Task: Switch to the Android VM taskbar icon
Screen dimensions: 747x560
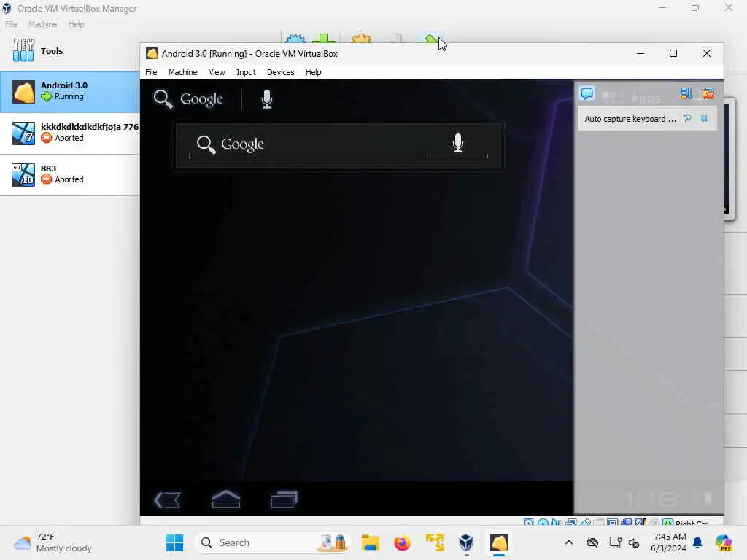Action: click(x=499, y=542)
